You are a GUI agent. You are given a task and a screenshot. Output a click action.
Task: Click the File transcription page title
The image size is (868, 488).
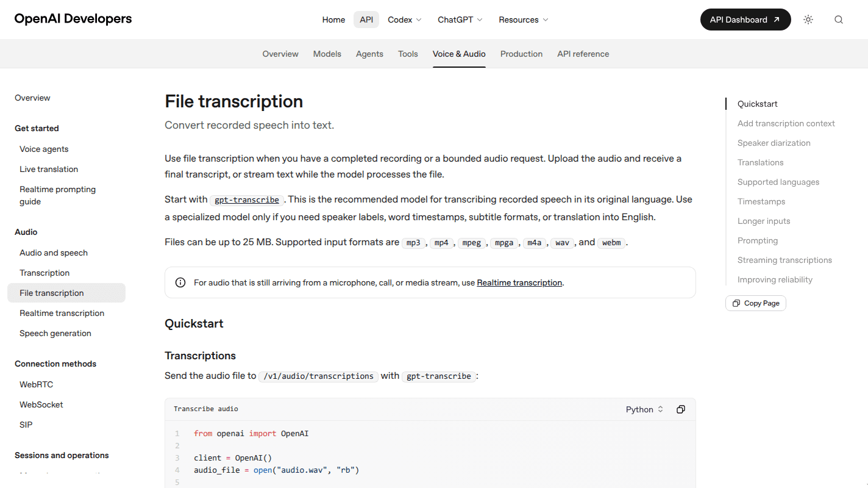tap(233, 101)
